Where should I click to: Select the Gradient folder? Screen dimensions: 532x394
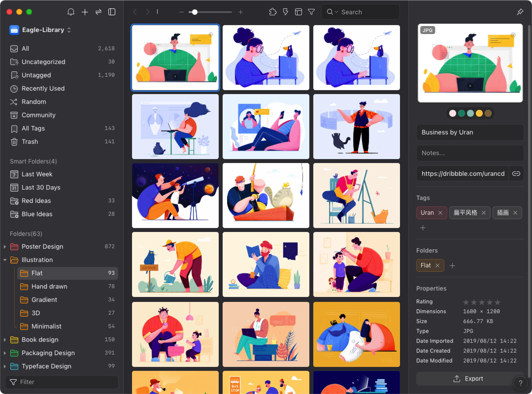67,300
